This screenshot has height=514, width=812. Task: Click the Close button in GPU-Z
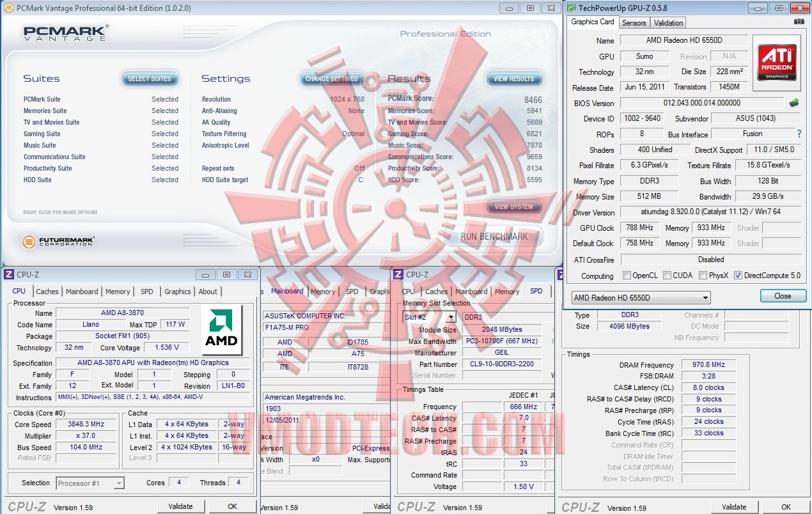click(x=783, y=296)
